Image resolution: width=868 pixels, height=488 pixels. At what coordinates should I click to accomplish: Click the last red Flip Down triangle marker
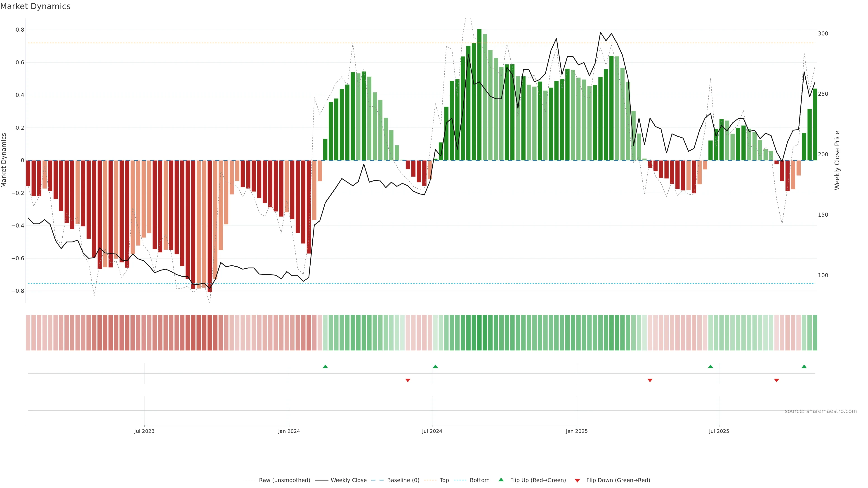(x=776, y=380)
